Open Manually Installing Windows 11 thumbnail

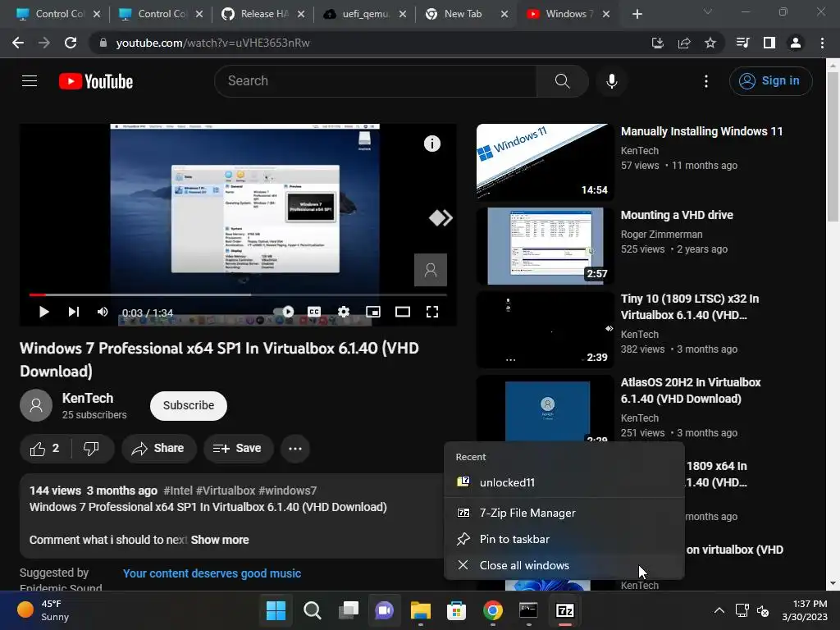click(545, 162)
